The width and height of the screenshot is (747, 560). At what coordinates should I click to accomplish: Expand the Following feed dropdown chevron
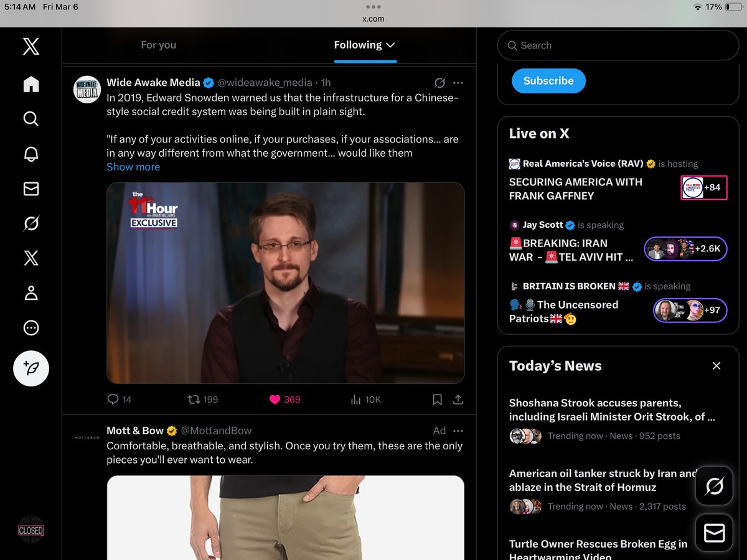390,45
